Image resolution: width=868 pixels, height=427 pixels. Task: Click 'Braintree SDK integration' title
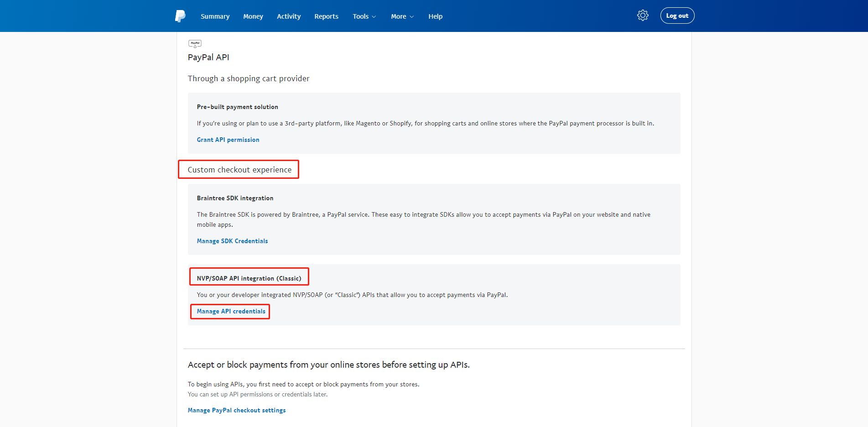coord(235,198)
